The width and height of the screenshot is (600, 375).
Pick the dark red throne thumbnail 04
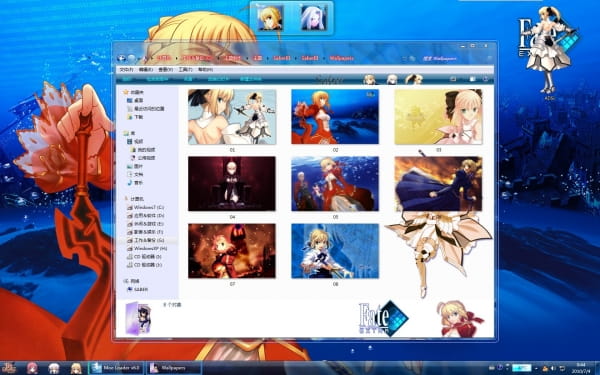click(x=232, y=184)
